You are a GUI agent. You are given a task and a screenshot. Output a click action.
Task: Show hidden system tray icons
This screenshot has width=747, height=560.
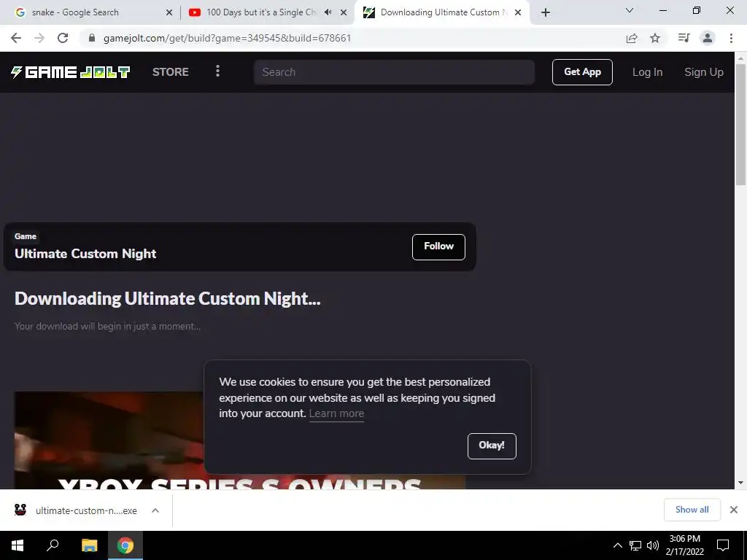point(617,545)
